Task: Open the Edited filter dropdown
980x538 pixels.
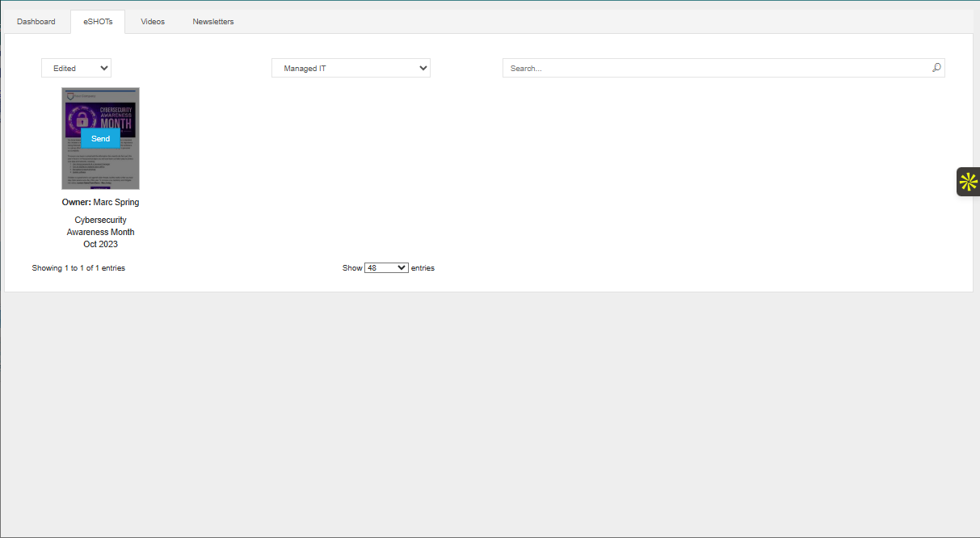Action: 76,69
